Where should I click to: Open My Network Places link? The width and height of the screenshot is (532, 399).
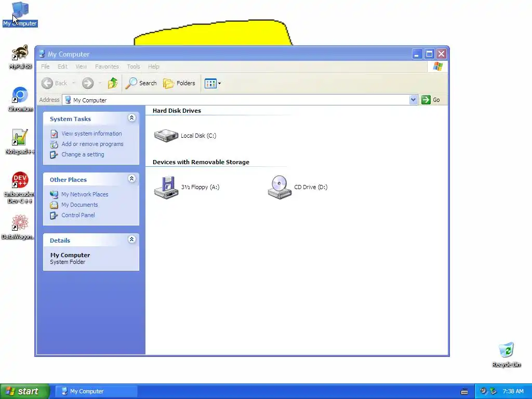click(x=85, y=194)
